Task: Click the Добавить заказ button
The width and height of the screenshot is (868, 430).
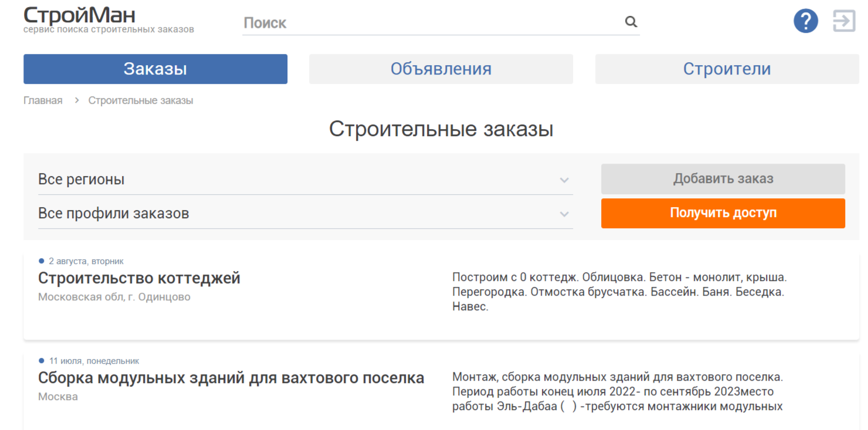Action: tap(723, 179)
